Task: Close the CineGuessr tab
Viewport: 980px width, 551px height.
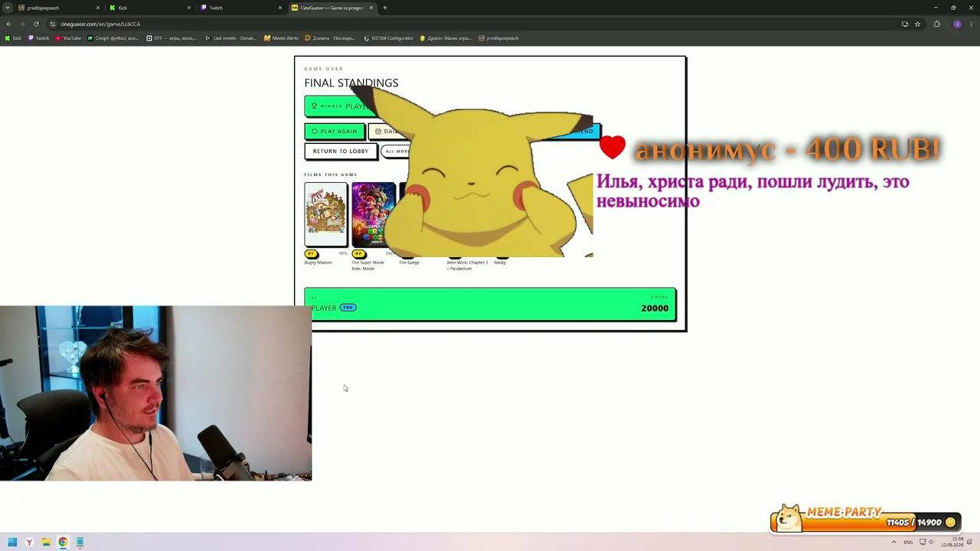Action: (371, 8)
